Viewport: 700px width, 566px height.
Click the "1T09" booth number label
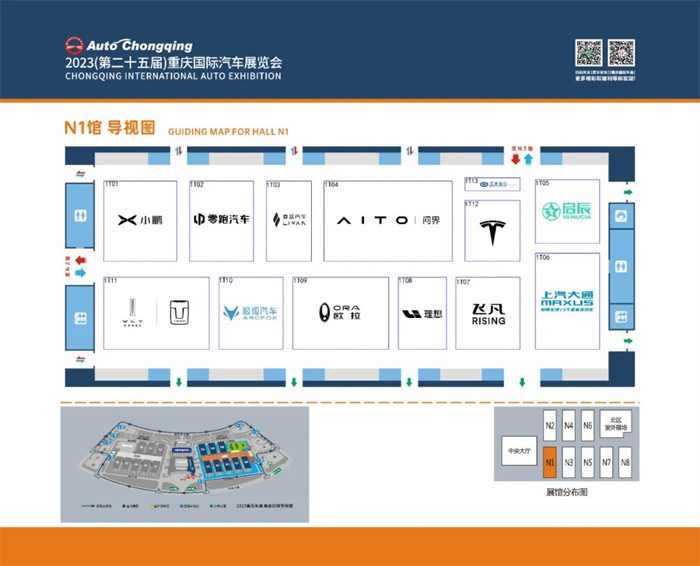pos(300,281)
